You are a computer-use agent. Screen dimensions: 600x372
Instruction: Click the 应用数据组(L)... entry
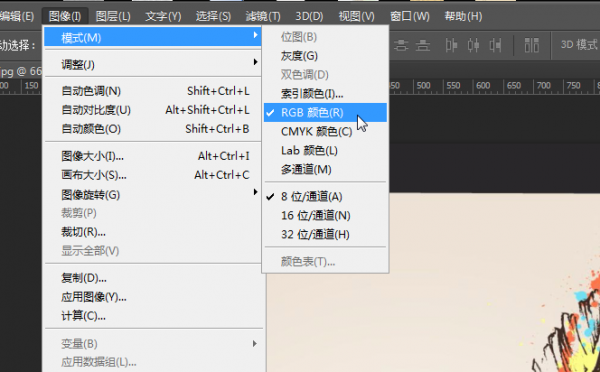[153, 362]
